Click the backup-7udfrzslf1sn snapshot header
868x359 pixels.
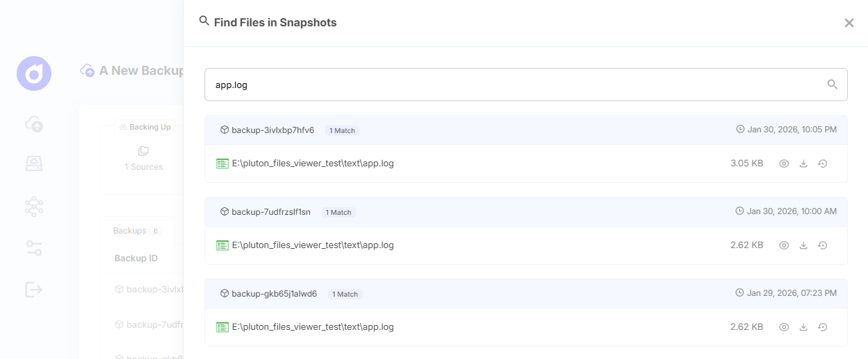[526, 211]
